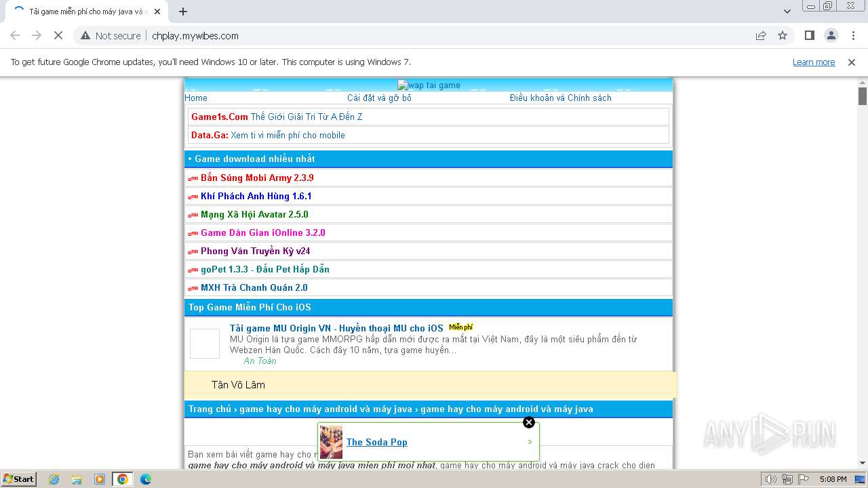Open MXH Trà Chanh Quán 2.0
The height and width of the screenshot is (488, 868).
[254, 287]
